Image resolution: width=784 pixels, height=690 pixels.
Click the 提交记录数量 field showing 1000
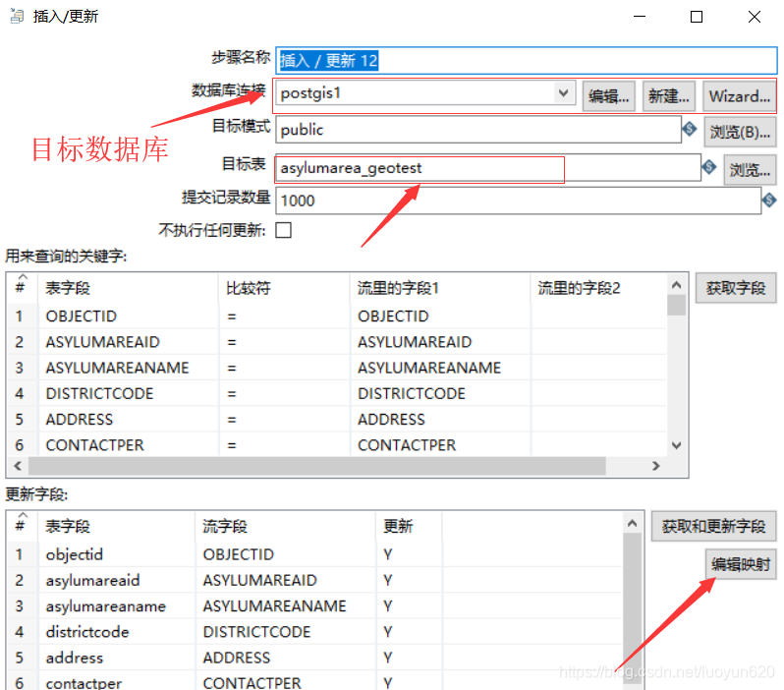pyautogui.click(x=519, y=201)
